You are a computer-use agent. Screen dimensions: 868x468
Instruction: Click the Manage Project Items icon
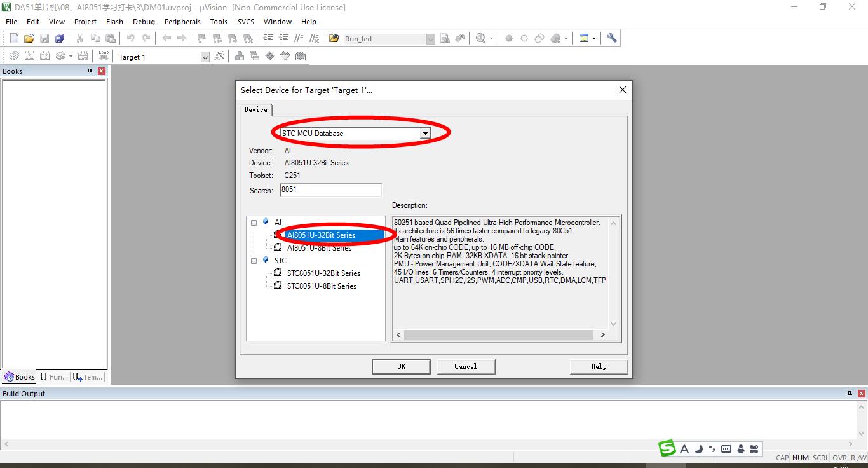coord(240,56)
